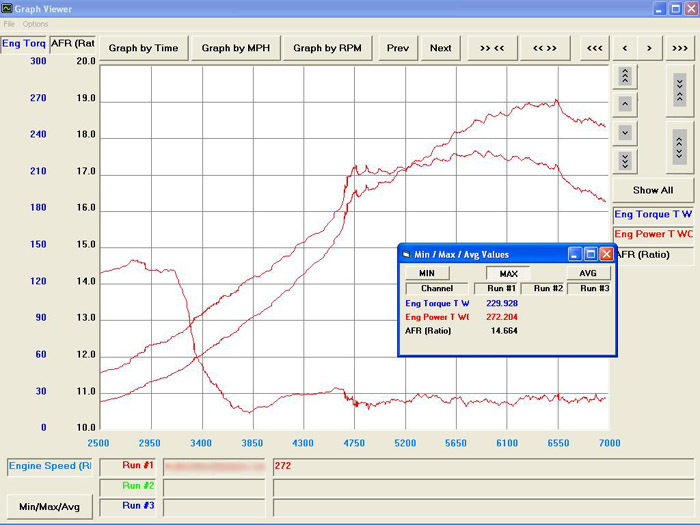Click the Run #2 column header in dialog
The width and height of the screenshot is (700, 525).
click(x=543, y=288)
